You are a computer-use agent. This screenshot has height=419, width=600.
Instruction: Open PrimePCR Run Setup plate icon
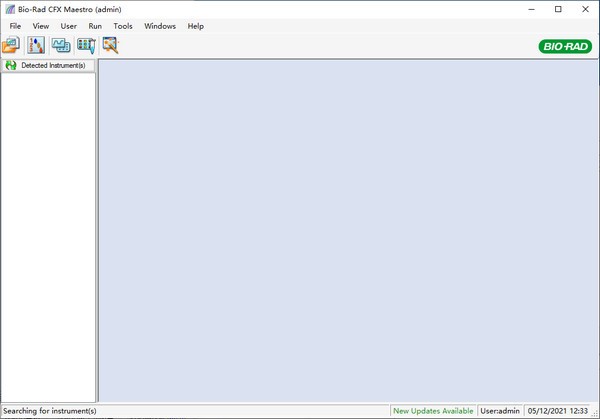(86, 44)
